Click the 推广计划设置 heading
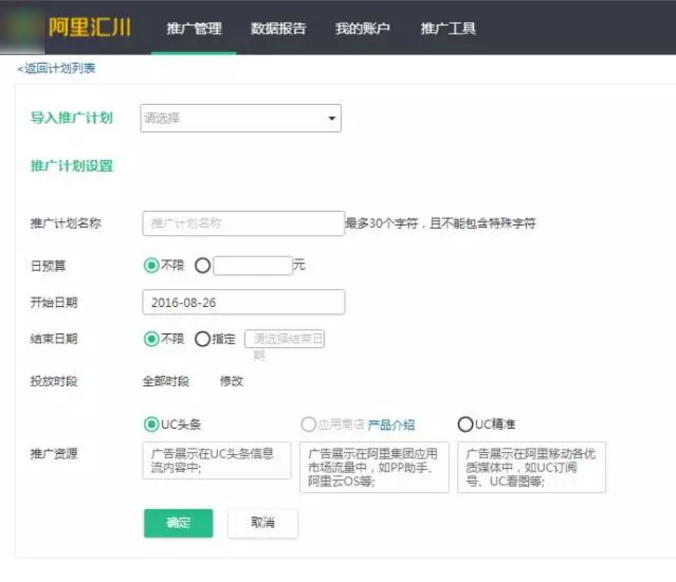 [72, 166]
